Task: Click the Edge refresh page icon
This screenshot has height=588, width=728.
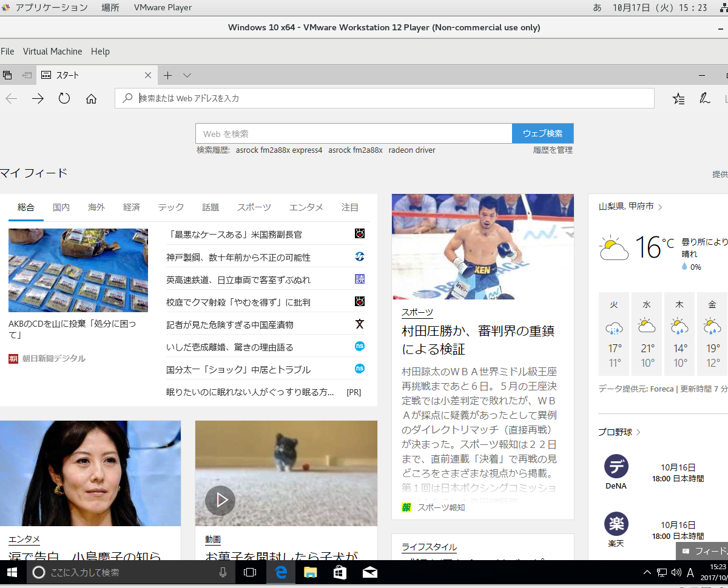Action: [x=64, y=98]
